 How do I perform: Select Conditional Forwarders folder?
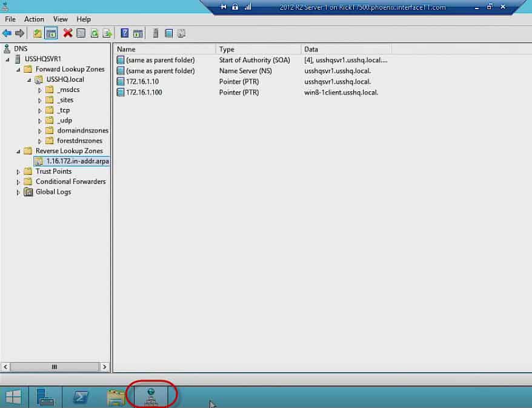[x=70, y=182]
